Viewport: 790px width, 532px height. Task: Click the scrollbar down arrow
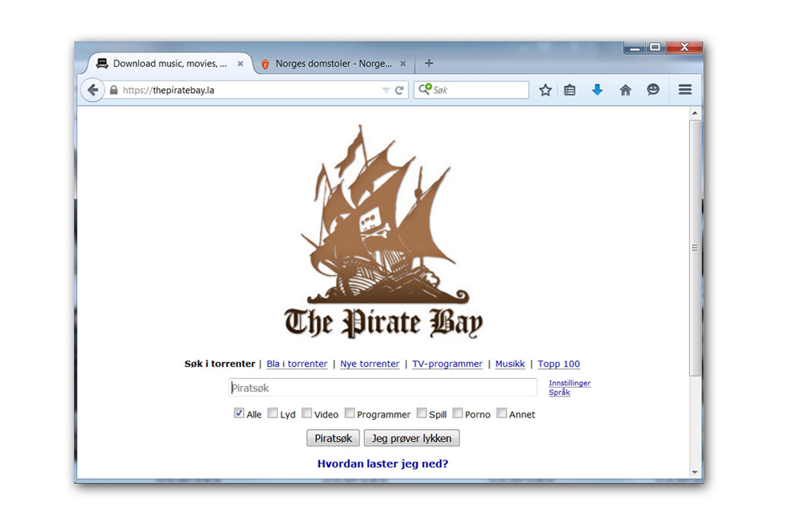click(695, 472)
